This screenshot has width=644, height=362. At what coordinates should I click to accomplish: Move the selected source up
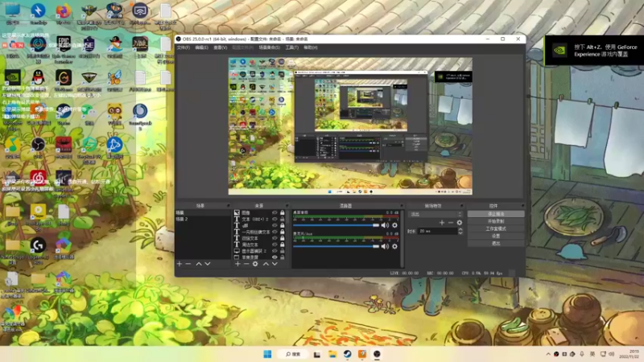tap(266, 264)
